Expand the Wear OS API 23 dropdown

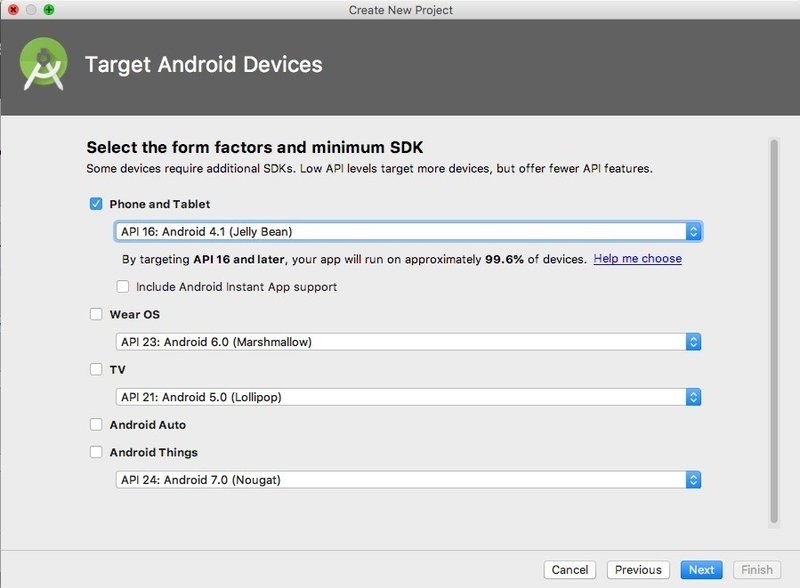(x=408, y=342)
